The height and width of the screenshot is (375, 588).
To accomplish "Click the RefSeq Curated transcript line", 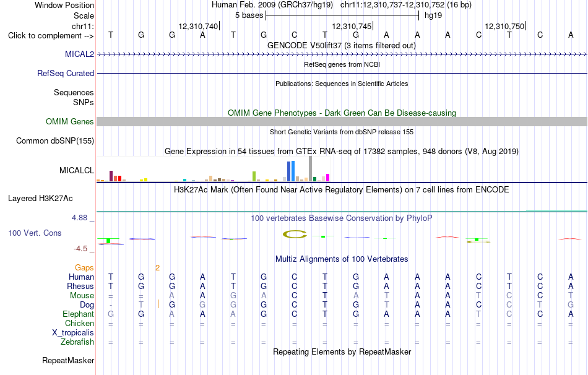I will point(342,73).
